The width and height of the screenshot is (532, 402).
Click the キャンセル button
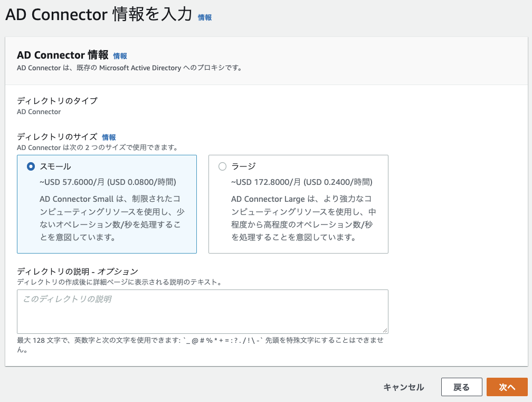[403, 387]
